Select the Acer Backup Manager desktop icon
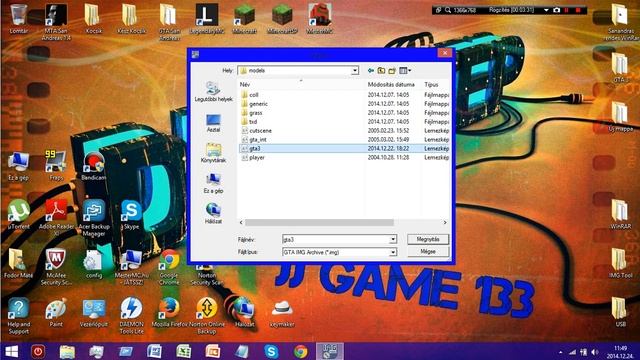This screenshot has width=640, height=360. tap(94, 217)
